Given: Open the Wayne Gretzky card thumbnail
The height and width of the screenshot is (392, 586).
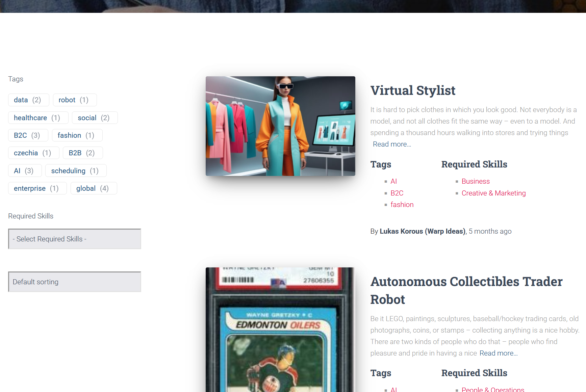Looking at the screenshot, I should (280, 330).
